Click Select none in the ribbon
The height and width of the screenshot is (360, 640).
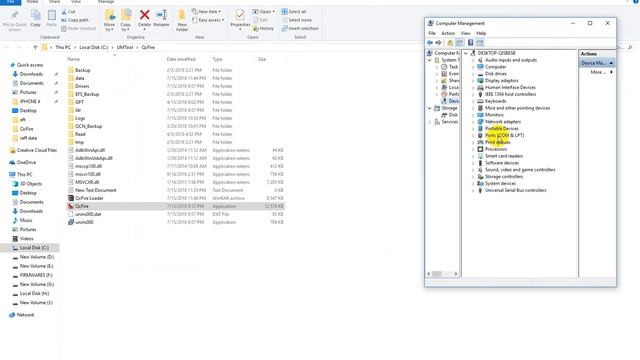(x=296, y=20)
